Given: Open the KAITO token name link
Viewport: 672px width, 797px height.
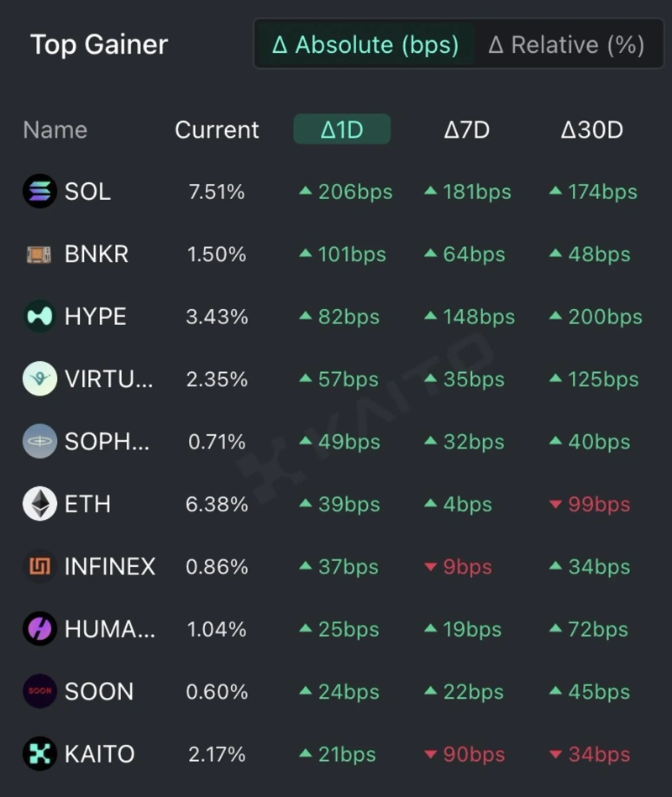Looking at the screenshot, I should (x=99, y=754).
